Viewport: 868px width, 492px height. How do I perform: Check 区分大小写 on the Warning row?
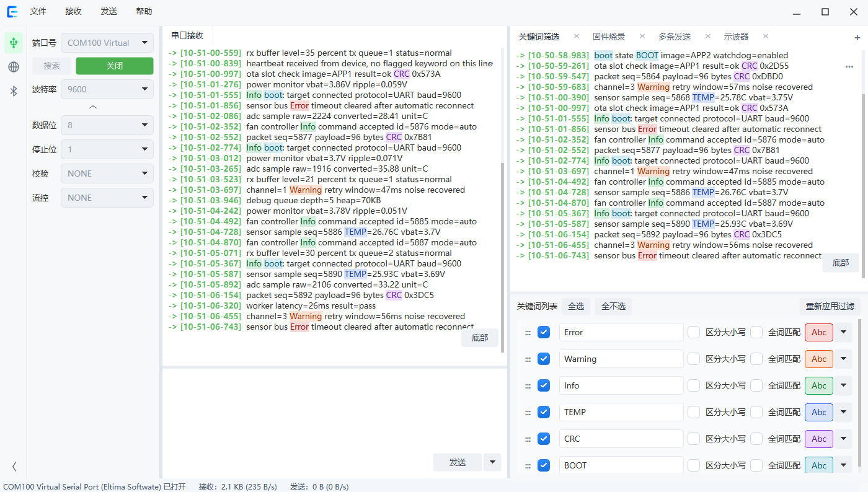(694, 359)
